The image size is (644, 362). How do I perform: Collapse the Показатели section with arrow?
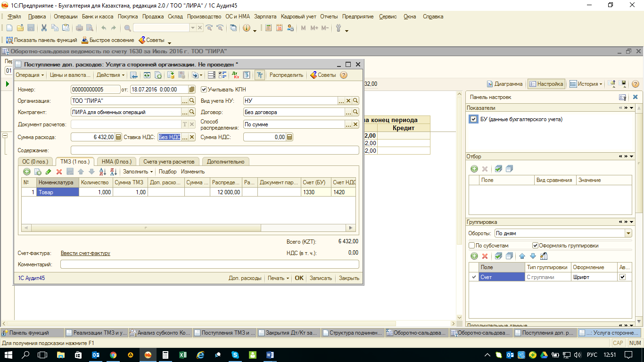click(x=632, y=108)
